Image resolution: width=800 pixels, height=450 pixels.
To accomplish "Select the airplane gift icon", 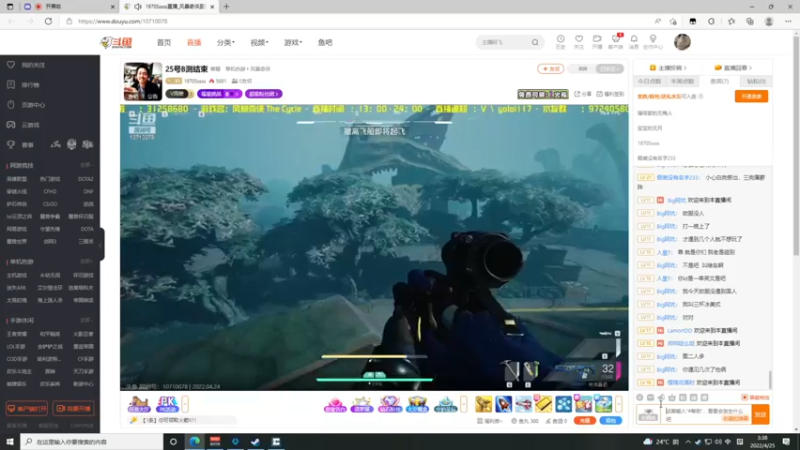I will click(523, 404).
